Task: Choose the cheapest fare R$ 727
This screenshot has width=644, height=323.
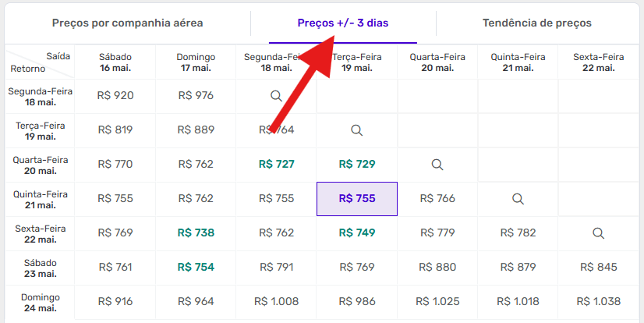Action: click(x=276, y=165)
